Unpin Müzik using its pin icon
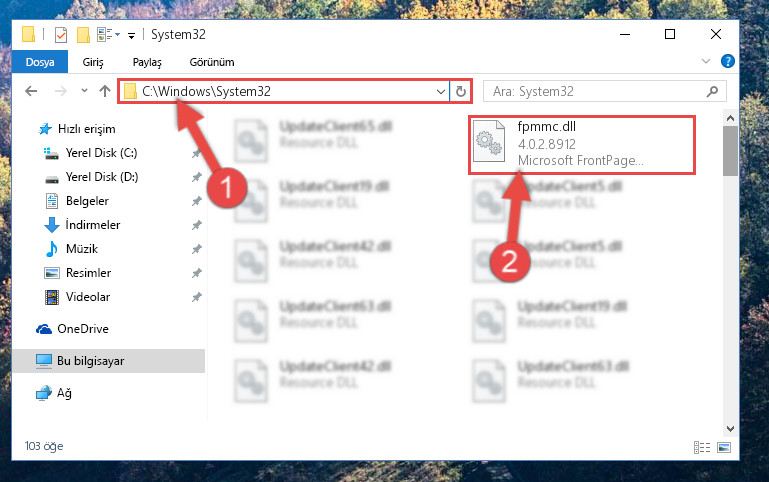This screenshot has height=482, width=769. click(x=197, y=249)
